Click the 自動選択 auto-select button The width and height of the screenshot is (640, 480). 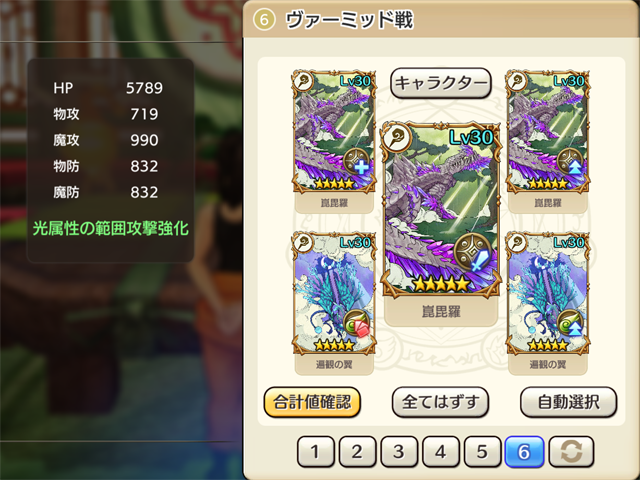click(569, 402)
